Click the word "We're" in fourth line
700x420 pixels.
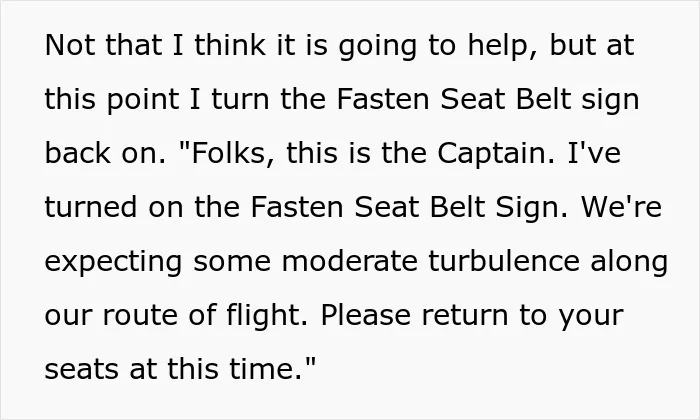point(621,207)
